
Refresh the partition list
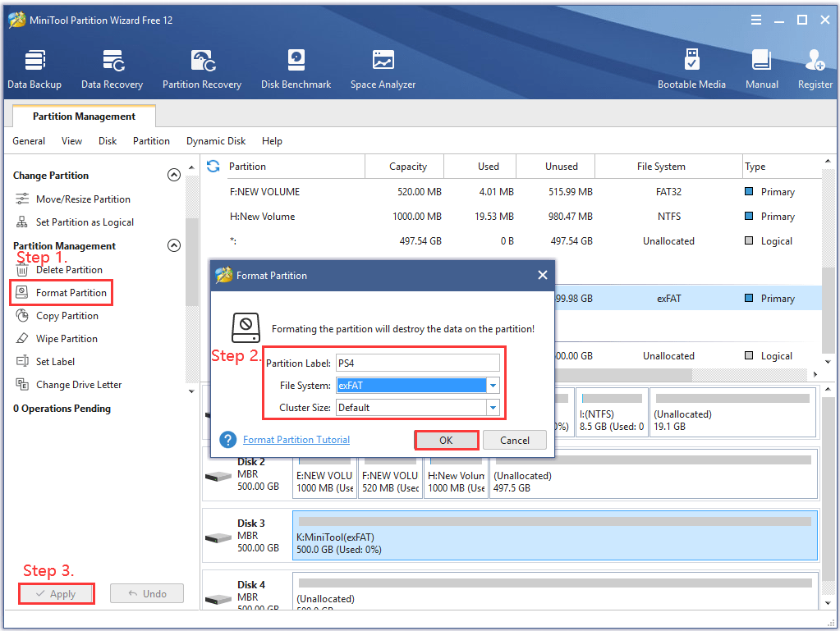[213, 167]
